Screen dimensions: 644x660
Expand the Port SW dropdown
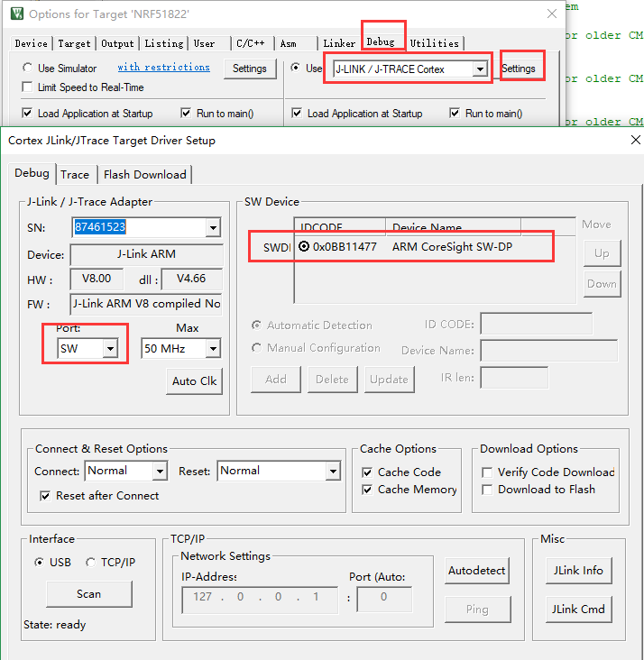110,349
